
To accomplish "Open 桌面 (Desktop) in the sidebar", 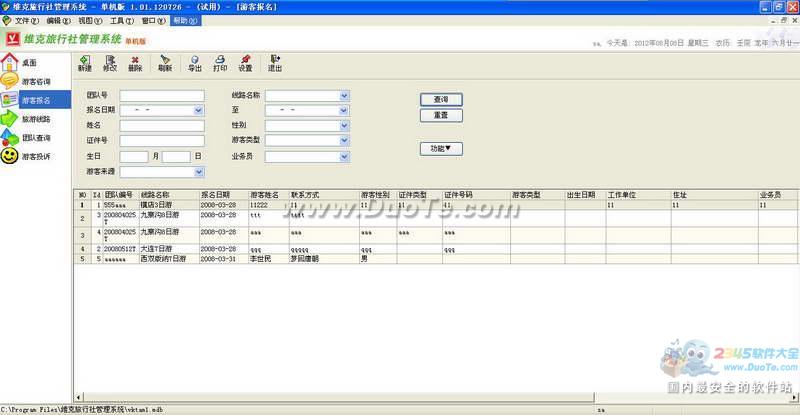I will [x=20, y=62].
